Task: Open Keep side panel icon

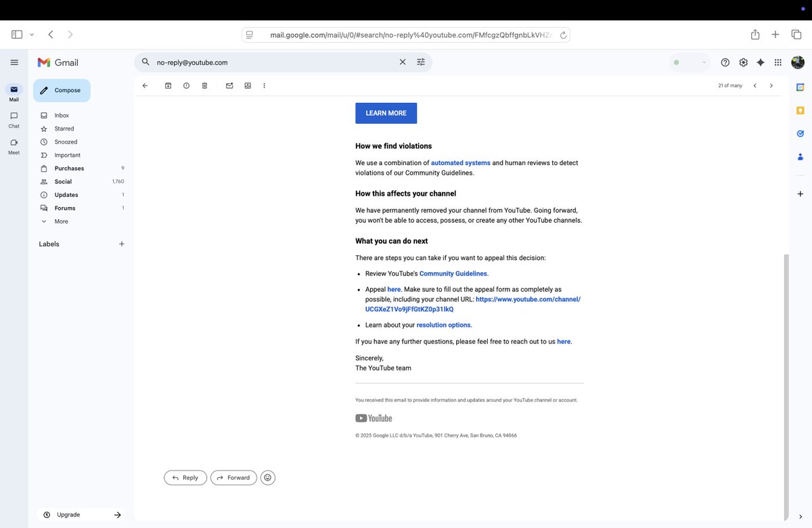Action: 800,110
